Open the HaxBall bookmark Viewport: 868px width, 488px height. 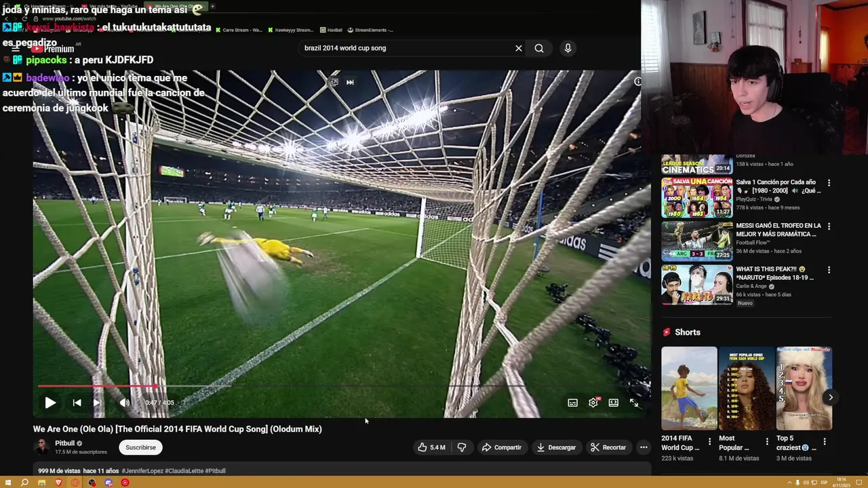332,30
